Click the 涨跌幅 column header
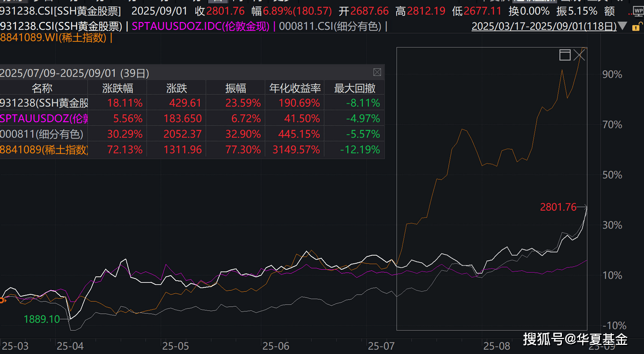This screenshot has width=644, height=354. point(119,88)
